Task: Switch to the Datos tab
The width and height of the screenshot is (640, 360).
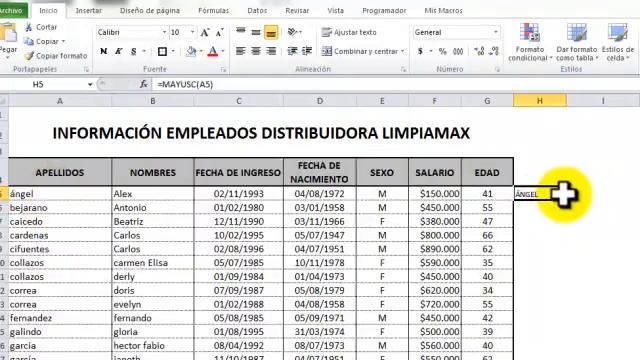Action: [x=257, y=11]
